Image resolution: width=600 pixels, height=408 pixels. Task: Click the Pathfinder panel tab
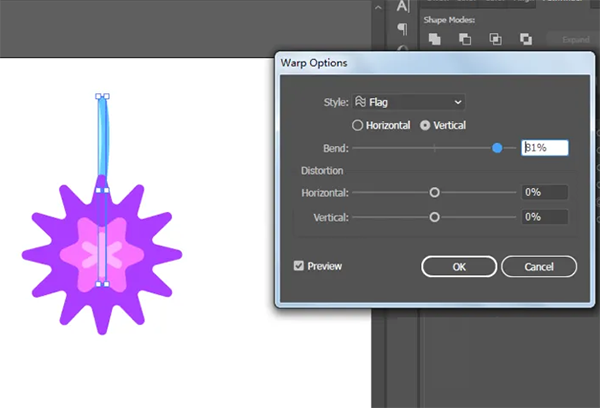point(563,3)
